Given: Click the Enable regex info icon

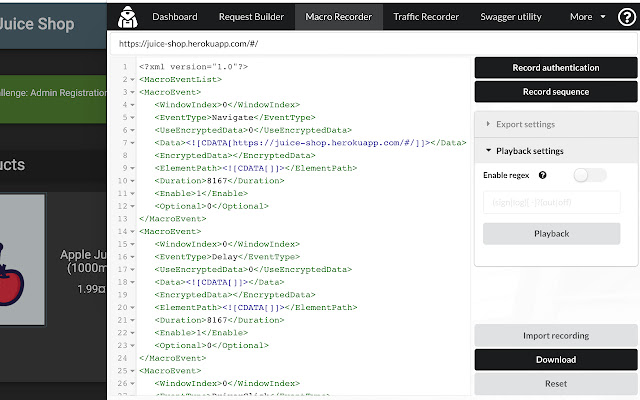Looking at the screenshot, I should tap(542, 175).
